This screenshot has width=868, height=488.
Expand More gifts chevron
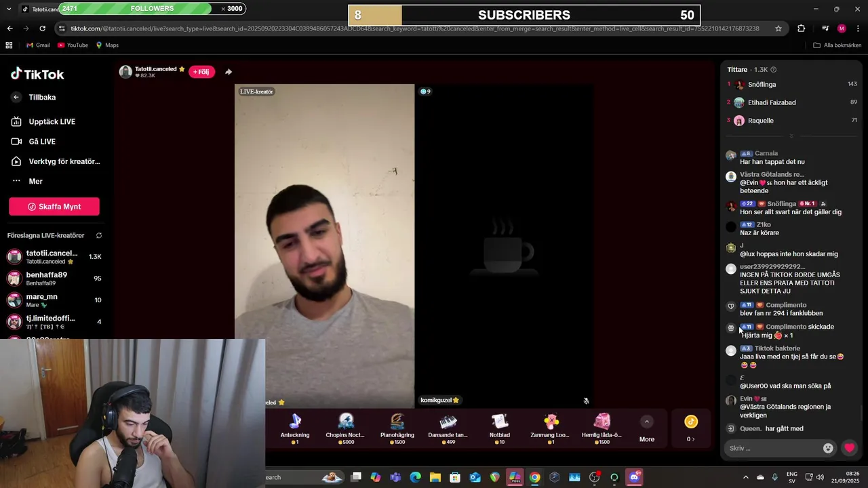point(647,422)
